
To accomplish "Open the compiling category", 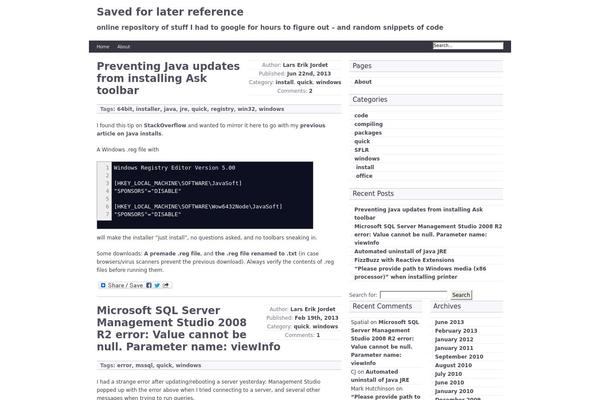I will tap(368, 124).
